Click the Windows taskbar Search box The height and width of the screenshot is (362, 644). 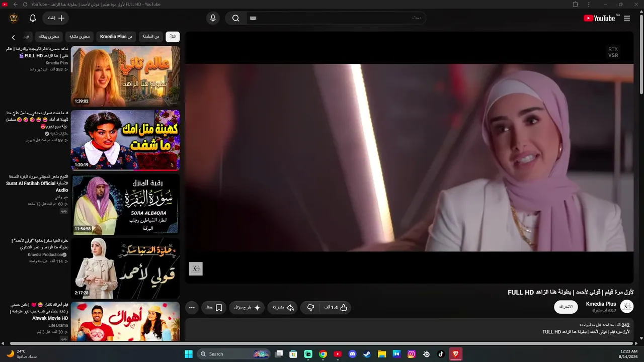click(234, 354)
